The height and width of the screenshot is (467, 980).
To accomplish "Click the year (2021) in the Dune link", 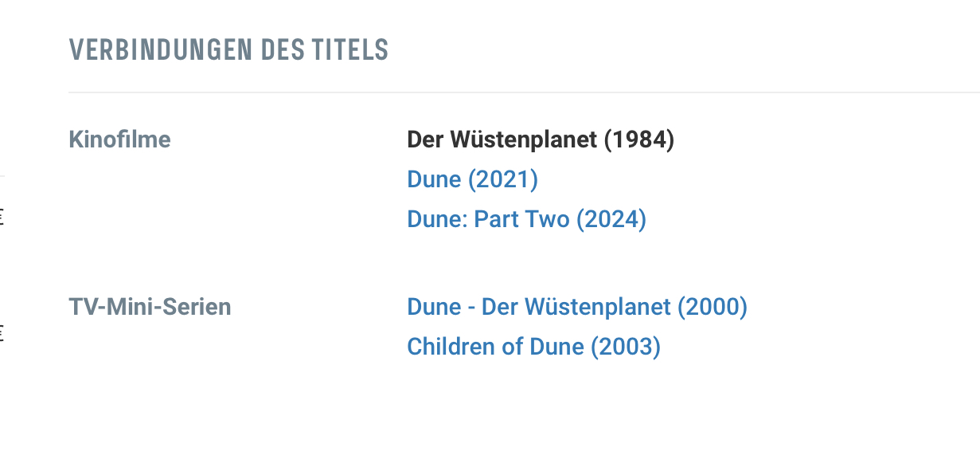I will click(503, 179).
